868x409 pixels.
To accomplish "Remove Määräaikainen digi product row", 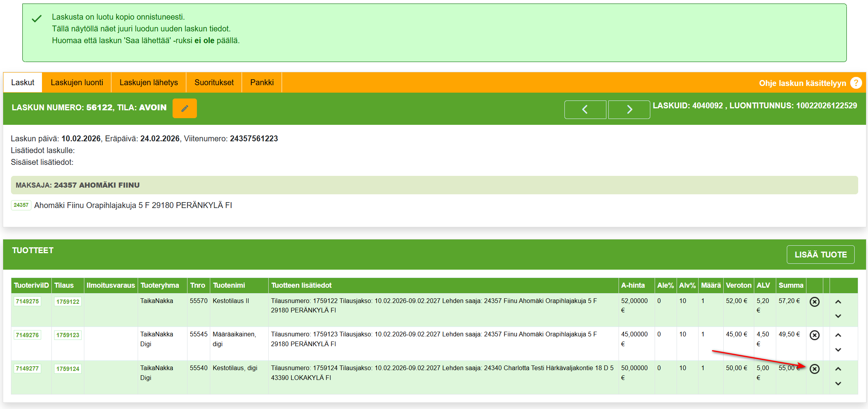I will (x=814, y=335).
